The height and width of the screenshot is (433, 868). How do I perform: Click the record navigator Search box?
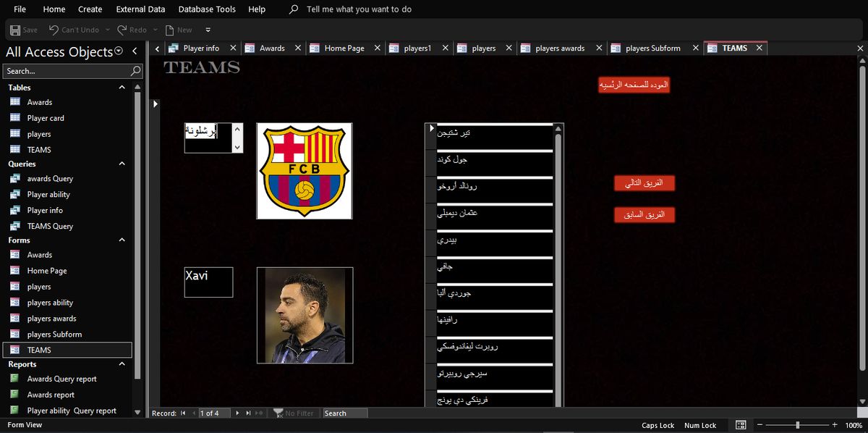click(x=345, y=413)
